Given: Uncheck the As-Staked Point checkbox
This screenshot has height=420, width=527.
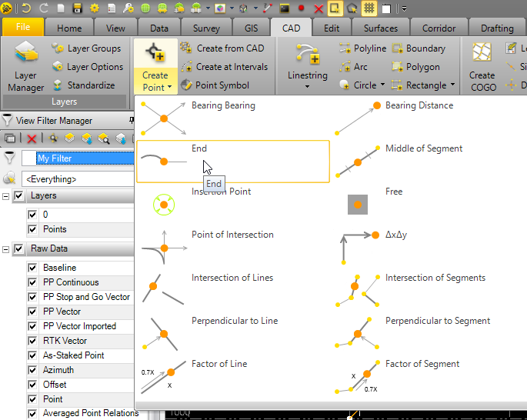Looking at the screenshot, I should (32, 355).
